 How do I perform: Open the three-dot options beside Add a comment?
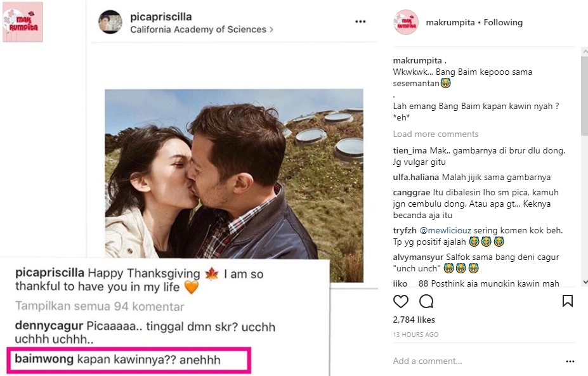(x=570, y=361)
